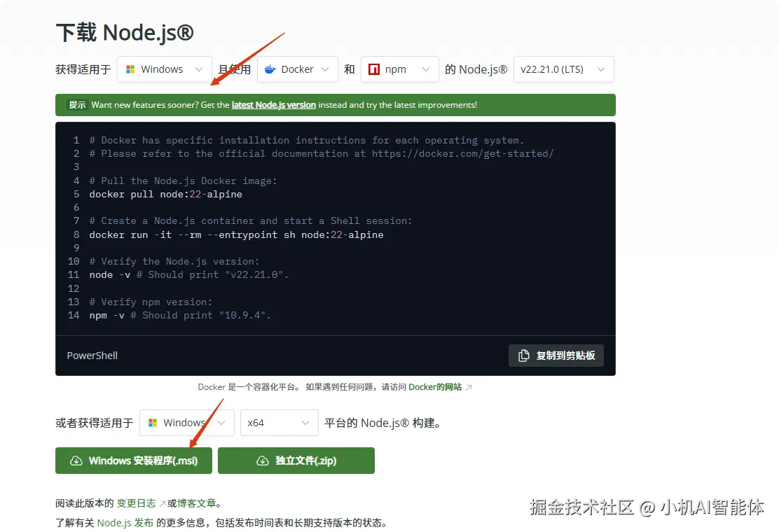Open the 博客文章 blog post link
Screen dimensions: 779x532
[197, 503]
